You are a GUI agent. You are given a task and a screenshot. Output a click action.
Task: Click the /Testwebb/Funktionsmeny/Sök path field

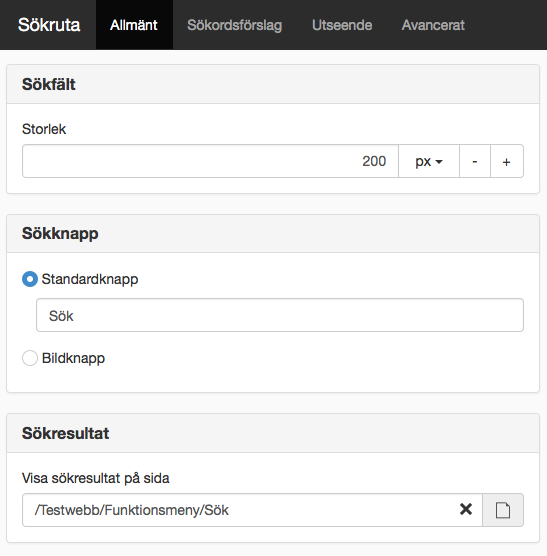[x=252, y=510]
